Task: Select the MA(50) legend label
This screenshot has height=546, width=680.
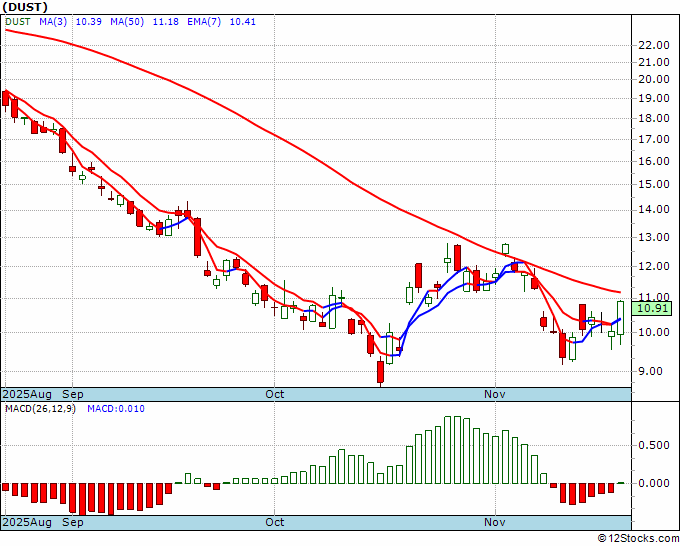Action: point(127,22)
